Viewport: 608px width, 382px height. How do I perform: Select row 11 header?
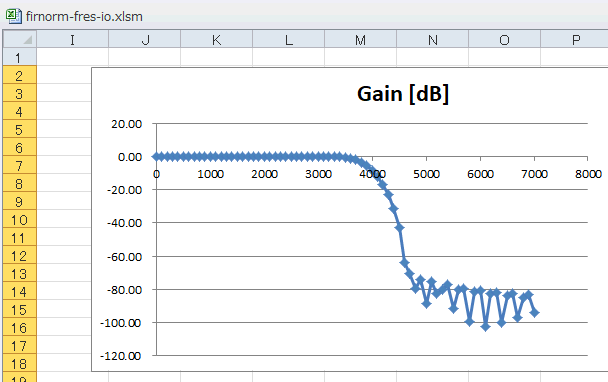pyautogui.click(x=19, y=237)
